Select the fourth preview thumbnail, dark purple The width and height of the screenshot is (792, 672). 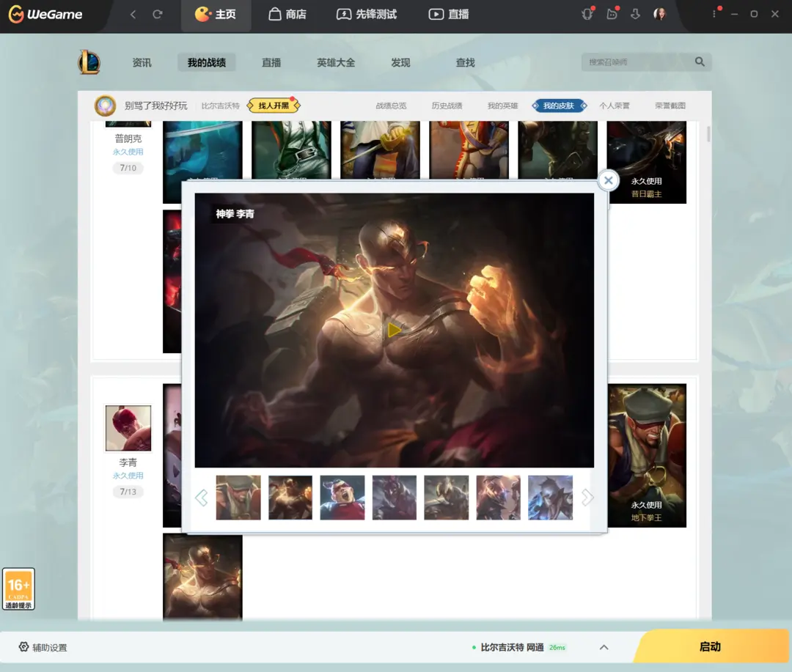[x=395, y=498]
